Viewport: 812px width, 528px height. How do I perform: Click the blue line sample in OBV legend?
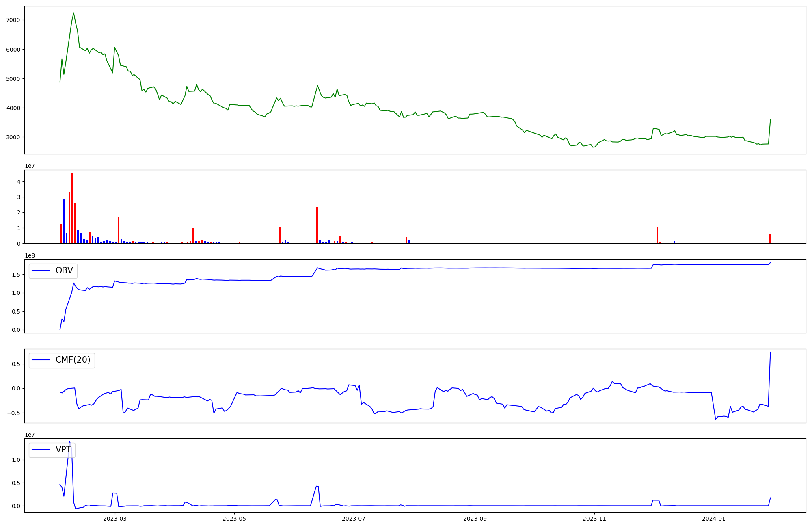[x=41, y=271]
